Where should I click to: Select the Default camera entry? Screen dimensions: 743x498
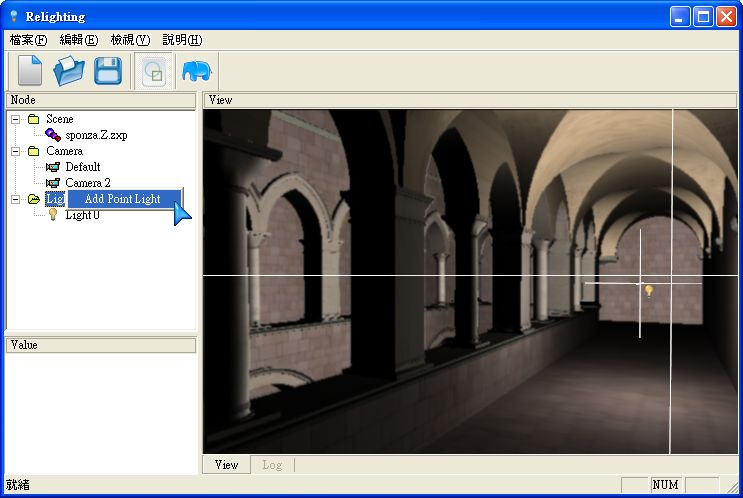(x=83, y=167)
